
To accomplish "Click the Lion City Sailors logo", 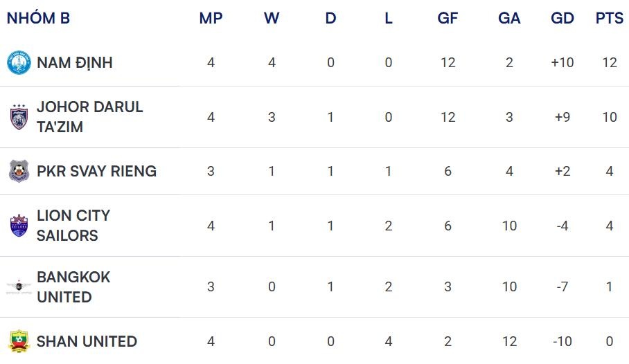I will coord(19,226).
